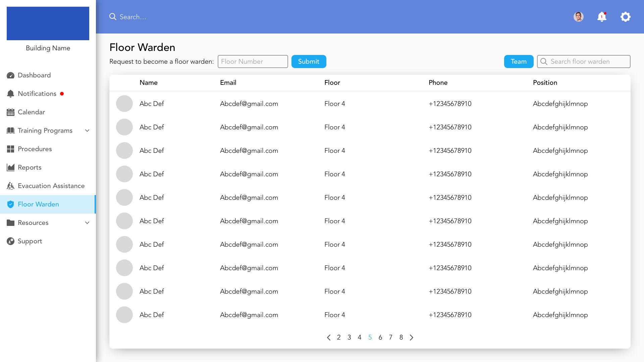
Task: Expand the Resources submenu chevron
Action: tap(87, 223)
